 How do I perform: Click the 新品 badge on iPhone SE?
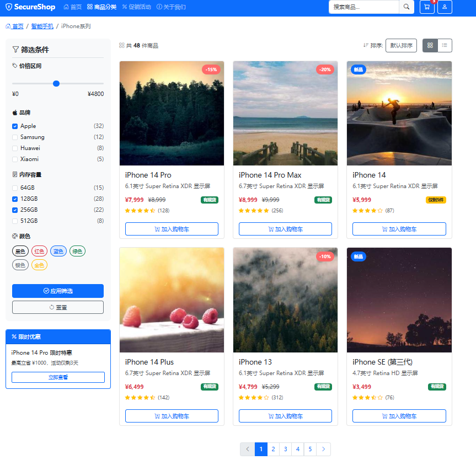tap(358, 256)
